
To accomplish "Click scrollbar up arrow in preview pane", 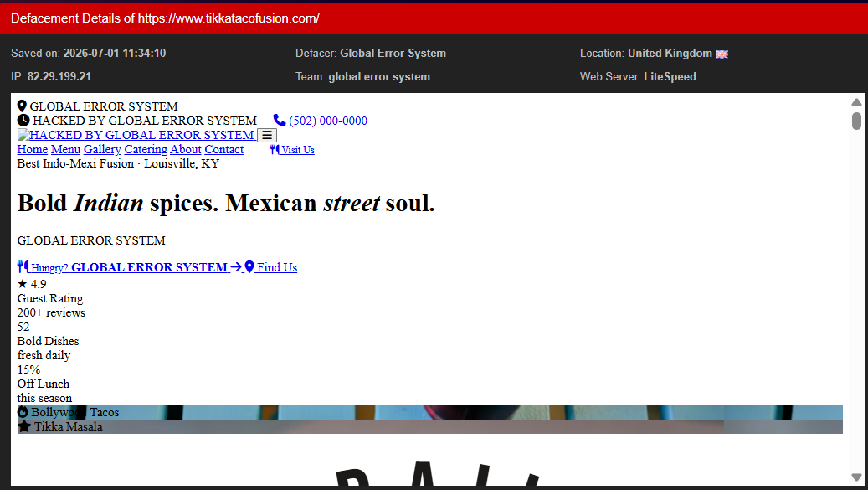I will tap(856, 102).
